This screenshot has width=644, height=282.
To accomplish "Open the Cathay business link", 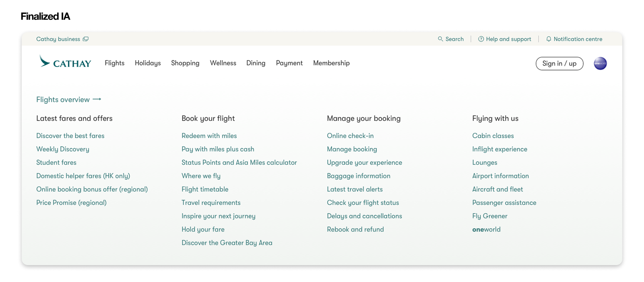I will coord(58,39).
